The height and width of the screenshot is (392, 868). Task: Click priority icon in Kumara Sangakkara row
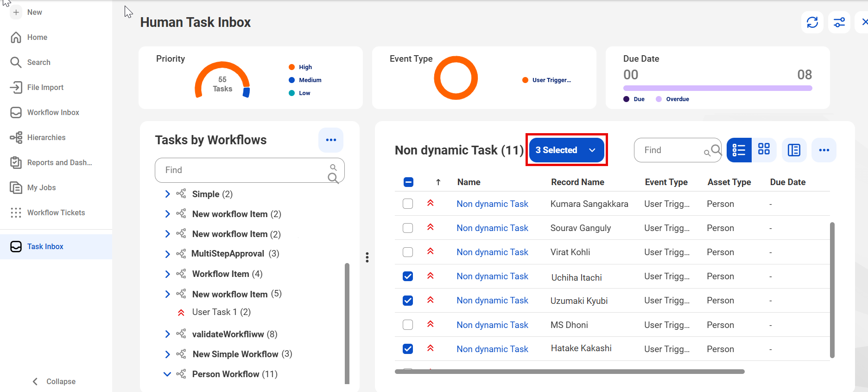(x=431, y=203)
